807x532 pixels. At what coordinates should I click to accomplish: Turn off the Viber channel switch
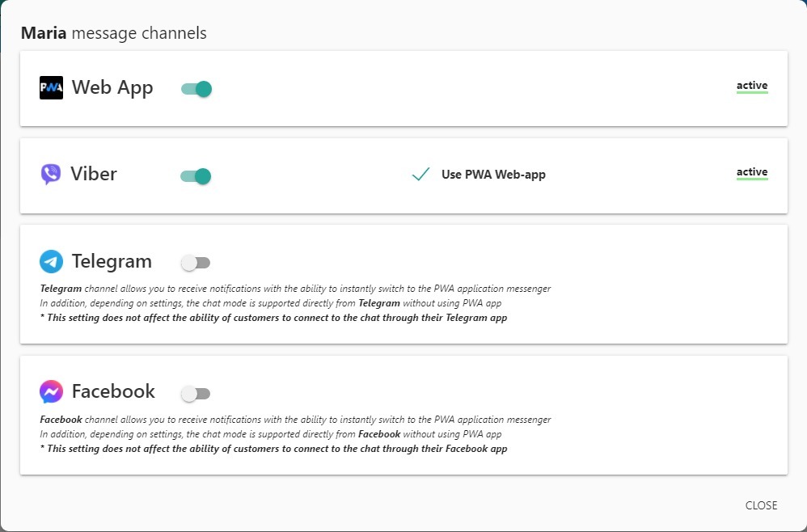(x=196, y=176)
